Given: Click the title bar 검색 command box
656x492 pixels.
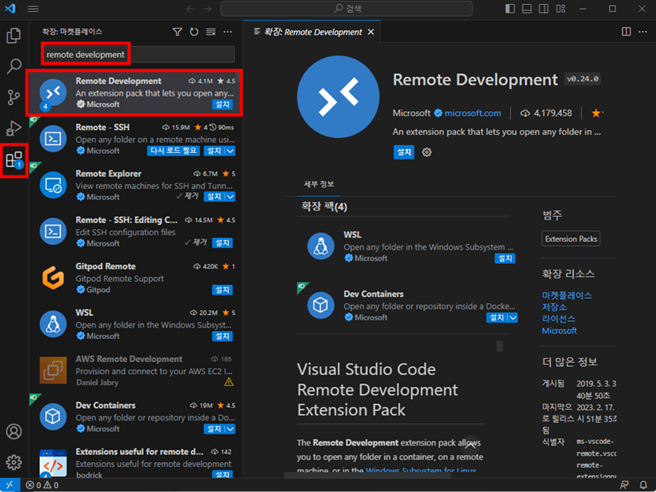Looking at the screenshot, I should (x=346, y=9).
